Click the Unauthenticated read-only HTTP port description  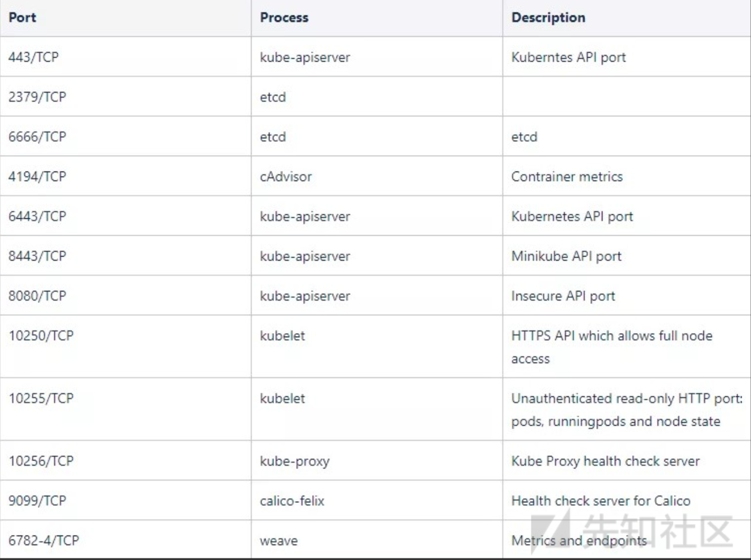[626, 409]
